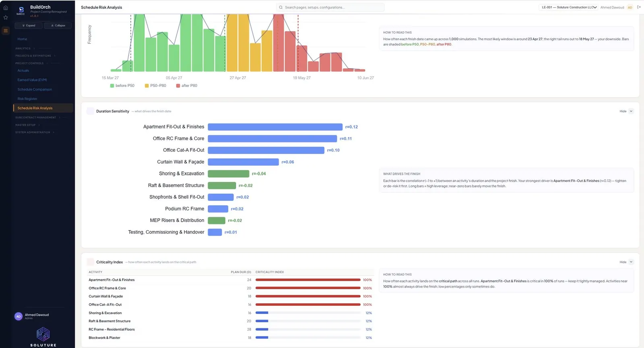This screenshot has width=644, height=348.
Task: Collapse the Criticality Index panel with Hide
Action: point(626,262)
